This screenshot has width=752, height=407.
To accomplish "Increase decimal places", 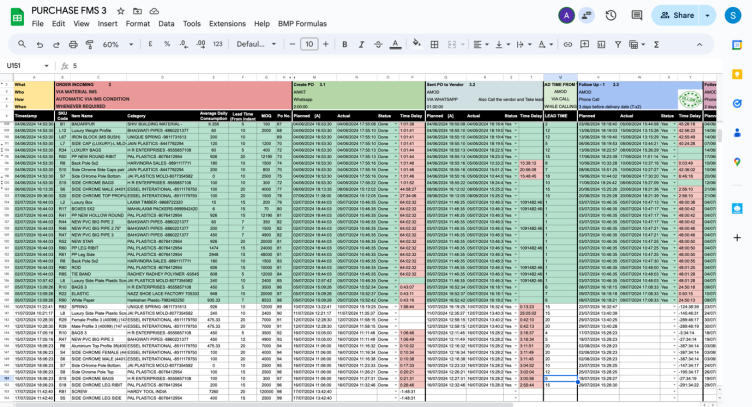I will pyautogui.click(x=201, y=44).
